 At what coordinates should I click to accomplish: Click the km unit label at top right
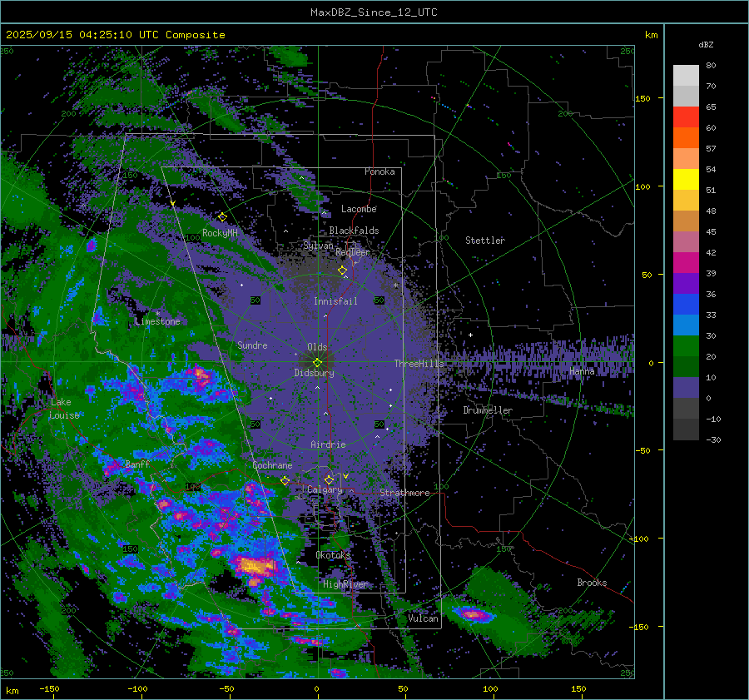coord(651,35)
